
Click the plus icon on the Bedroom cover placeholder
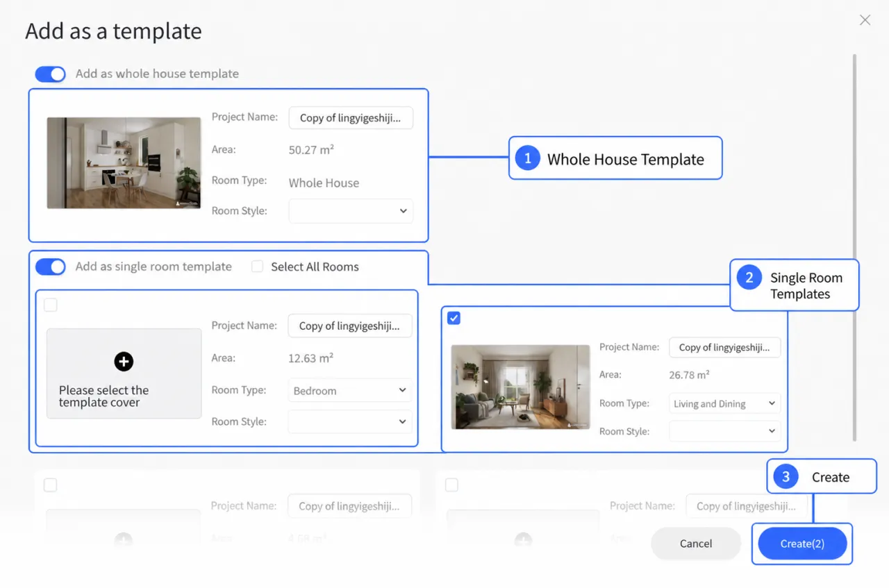point(124,361)
